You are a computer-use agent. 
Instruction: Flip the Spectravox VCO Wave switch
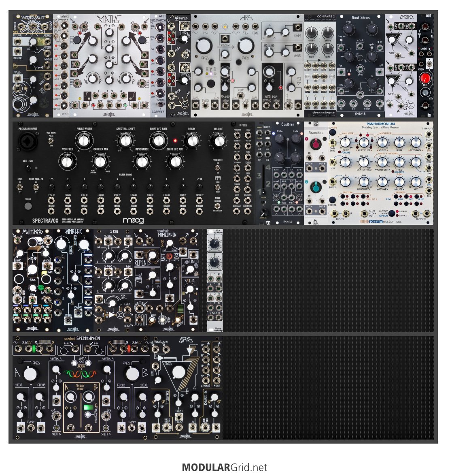[51, 141]
